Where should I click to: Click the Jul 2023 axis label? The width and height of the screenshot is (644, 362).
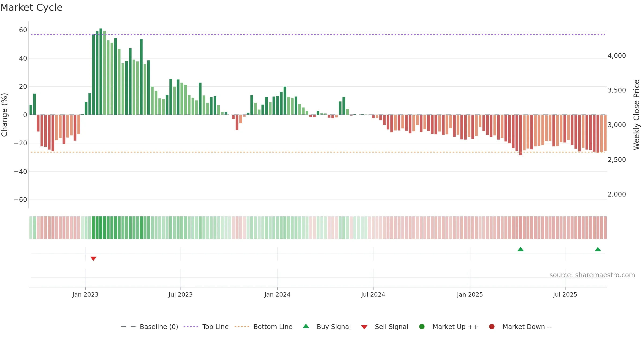coord(181,294)
